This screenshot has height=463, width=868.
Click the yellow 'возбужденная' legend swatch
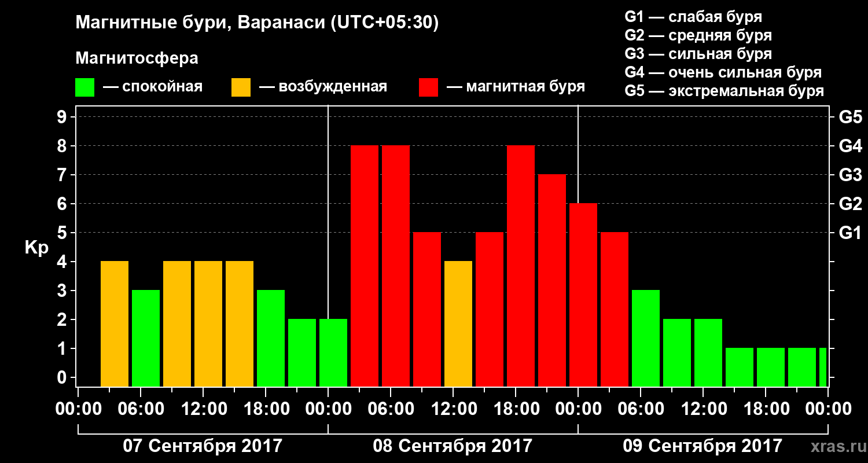coord(241,87)
